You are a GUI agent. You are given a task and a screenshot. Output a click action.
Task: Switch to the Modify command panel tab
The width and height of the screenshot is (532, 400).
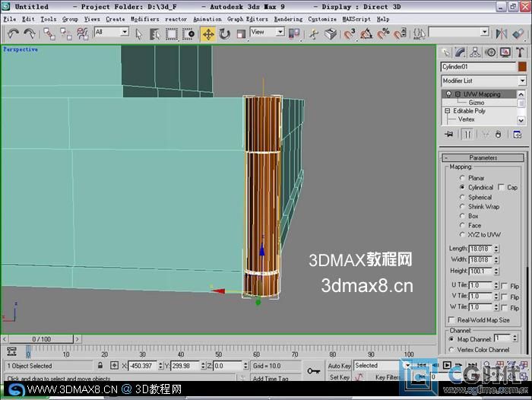pos(460,52)
